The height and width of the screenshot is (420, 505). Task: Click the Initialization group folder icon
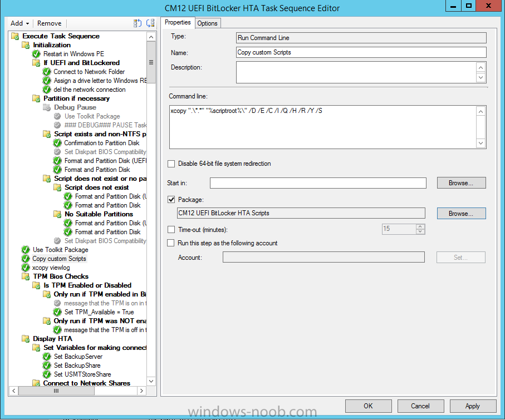(26, 45)
